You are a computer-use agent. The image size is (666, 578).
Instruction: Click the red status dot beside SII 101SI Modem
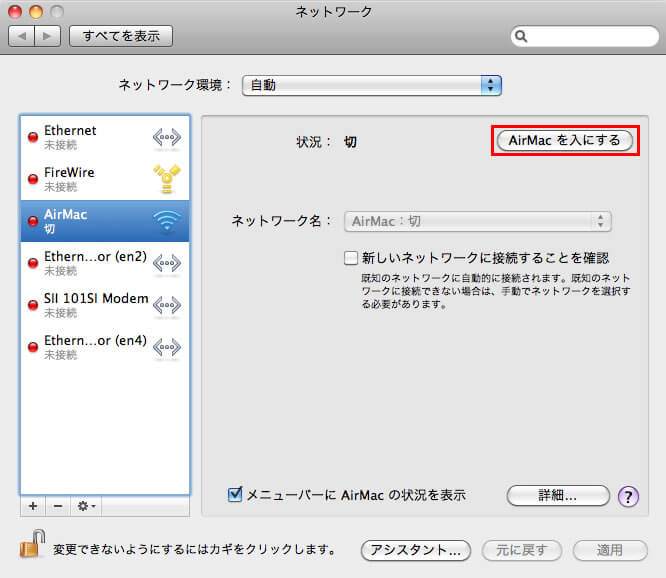point(33,305)
